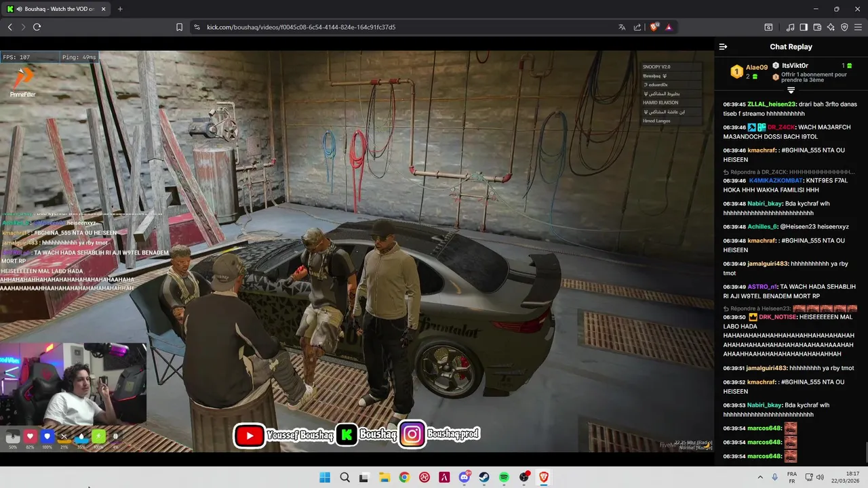
Task: Click the Répondre à DR_Z4CK reply reference
Action: pyautogui.click(x=789, y=172)
